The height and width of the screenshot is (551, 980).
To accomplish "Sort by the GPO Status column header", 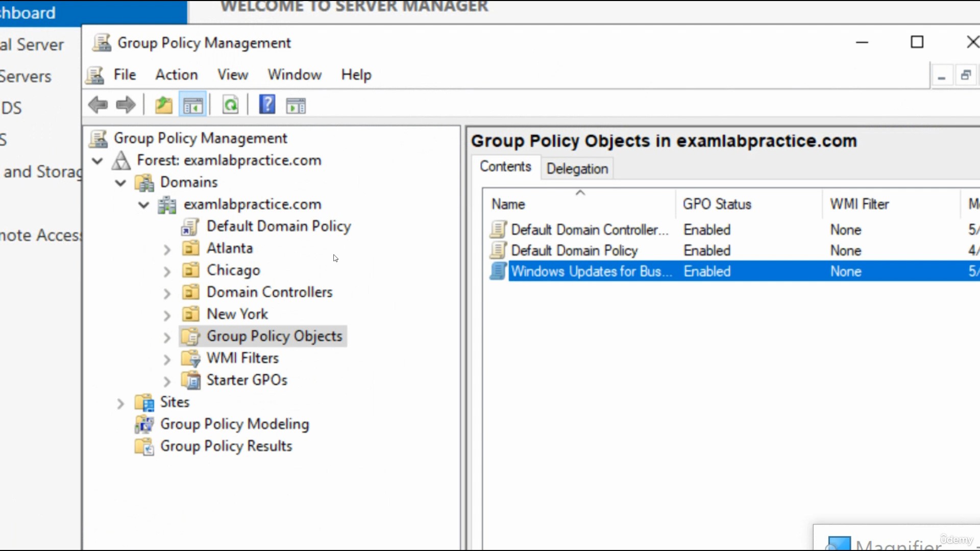I will [749, 204].
